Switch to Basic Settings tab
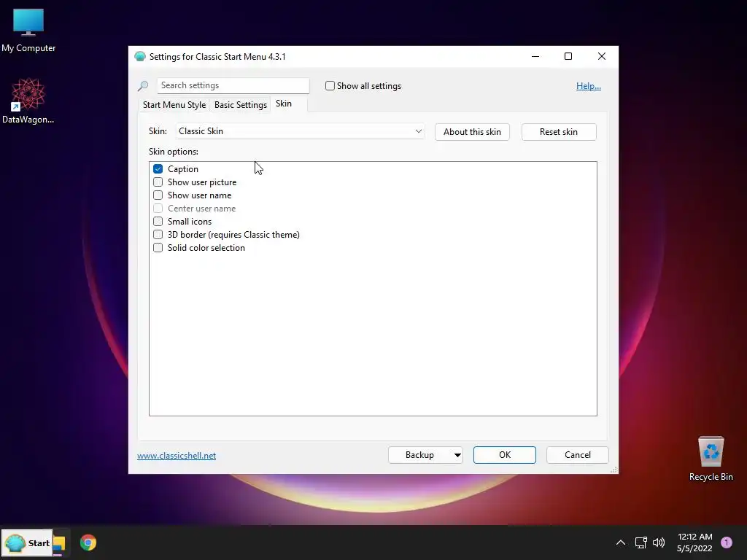This screenshot has width=747, height=560. point(241,105)
